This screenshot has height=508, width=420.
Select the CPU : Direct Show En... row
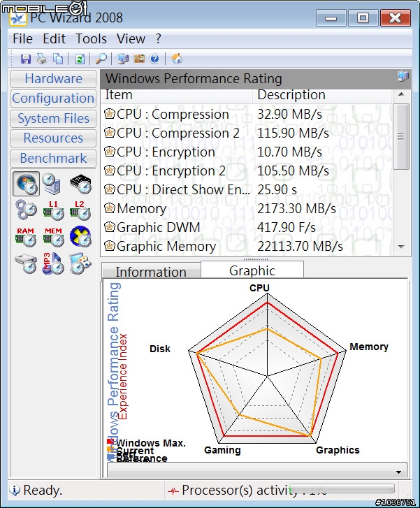click(247, 190)
